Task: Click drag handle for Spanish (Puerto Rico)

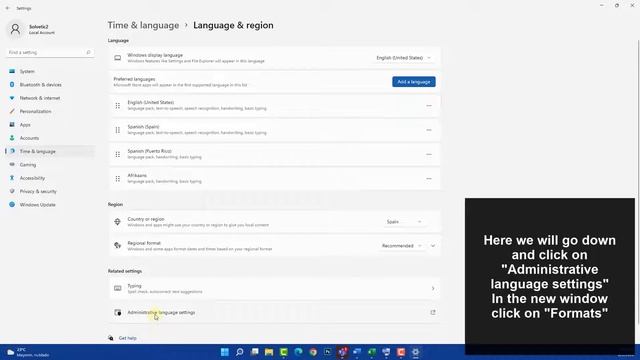Action: pyautogui.click(x=118, y=154)
